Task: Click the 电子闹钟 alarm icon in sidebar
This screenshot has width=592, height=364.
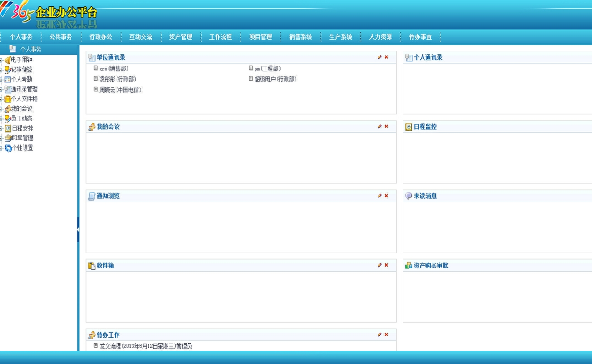Action: pyautogui.click(x=7, y=60)
